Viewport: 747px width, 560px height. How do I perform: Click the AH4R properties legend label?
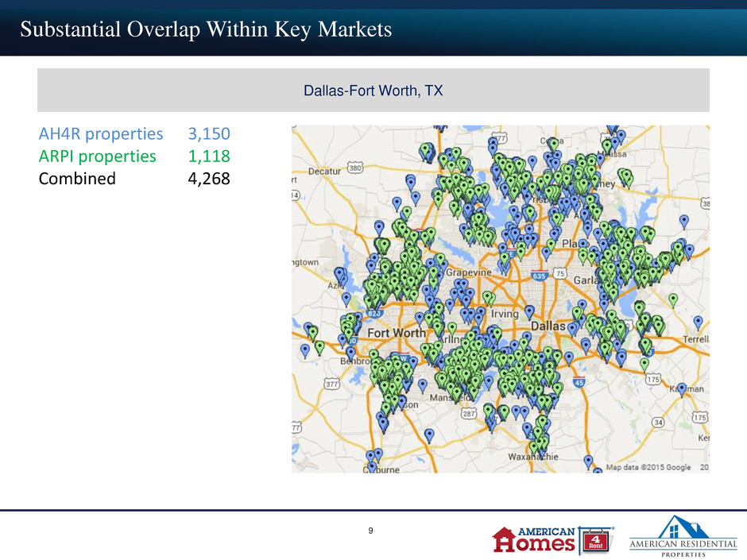click(x=101, y=133)
